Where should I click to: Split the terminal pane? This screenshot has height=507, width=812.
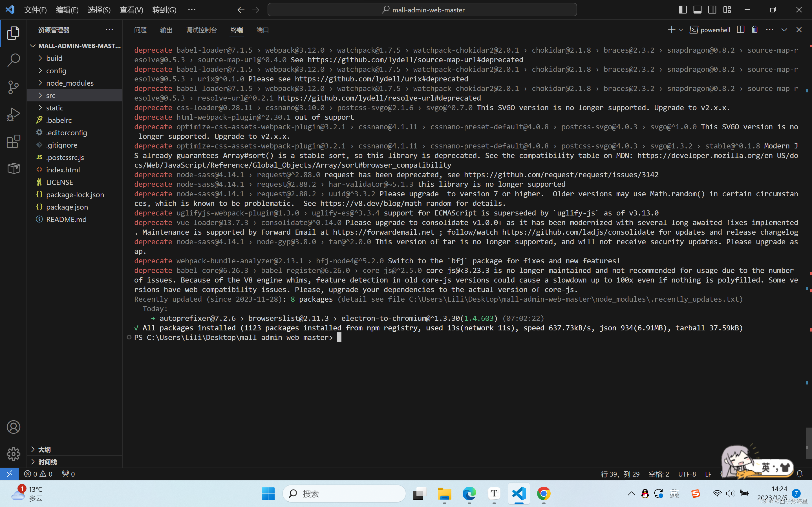tap(741, 30)
